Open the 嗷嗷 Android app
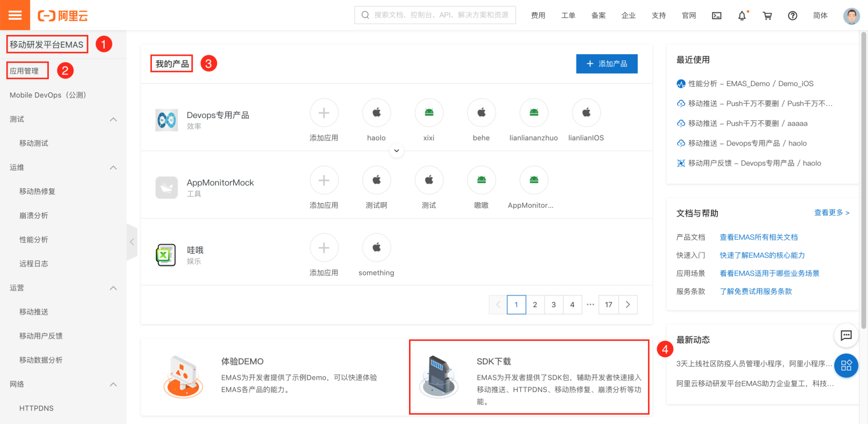Screen dimensions: 868x424 481,180
